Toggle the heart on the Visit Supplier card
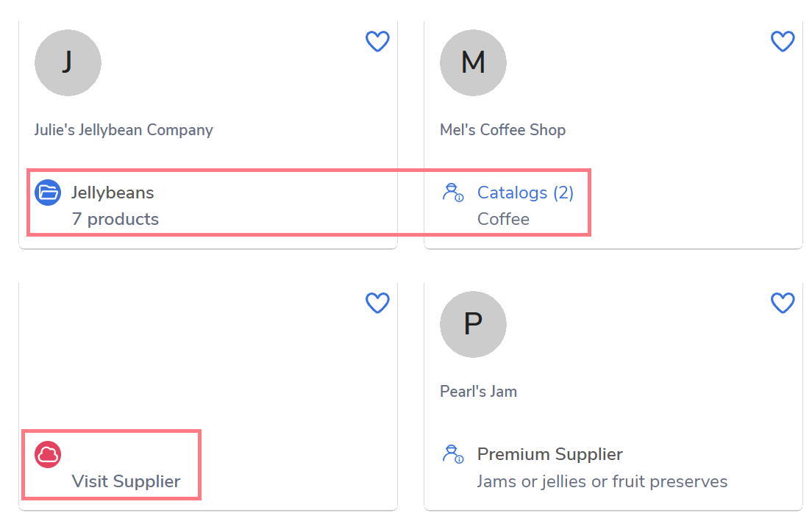Screen dimensions: 812x521 pyautogui.click(x=377, y=303)
